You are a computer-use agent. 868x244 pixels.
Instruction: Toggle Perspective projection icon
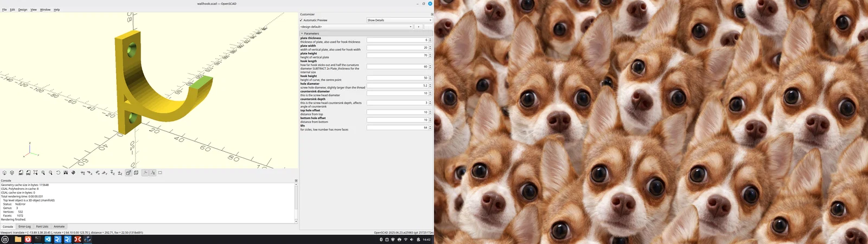tap(128, 173)
